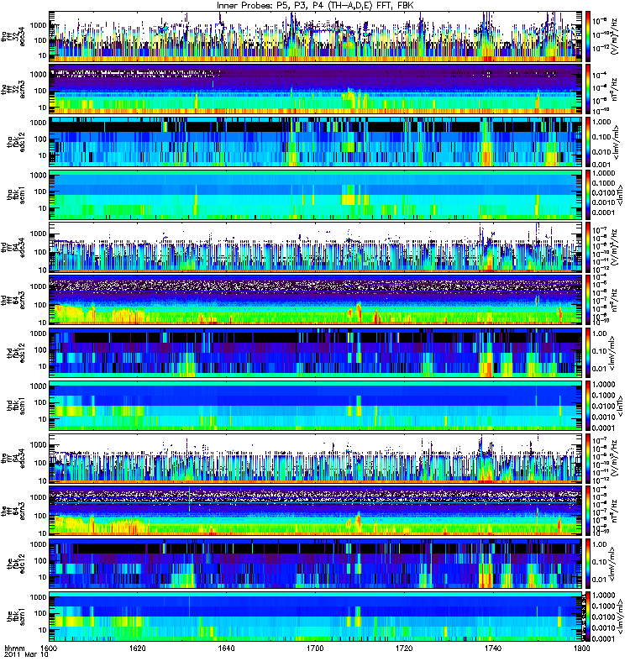Screen dimensions: 630x672
Task: Click the color bar beside tha fff scm3 panel
Action: [588, 89]
